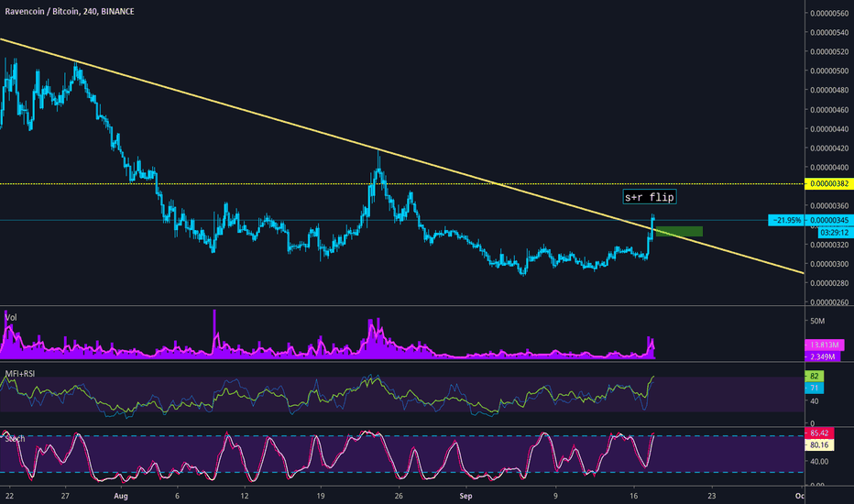This screenshot has width=854, height=504.
Task: Click the Stoch indicator label
Action: 15,438
